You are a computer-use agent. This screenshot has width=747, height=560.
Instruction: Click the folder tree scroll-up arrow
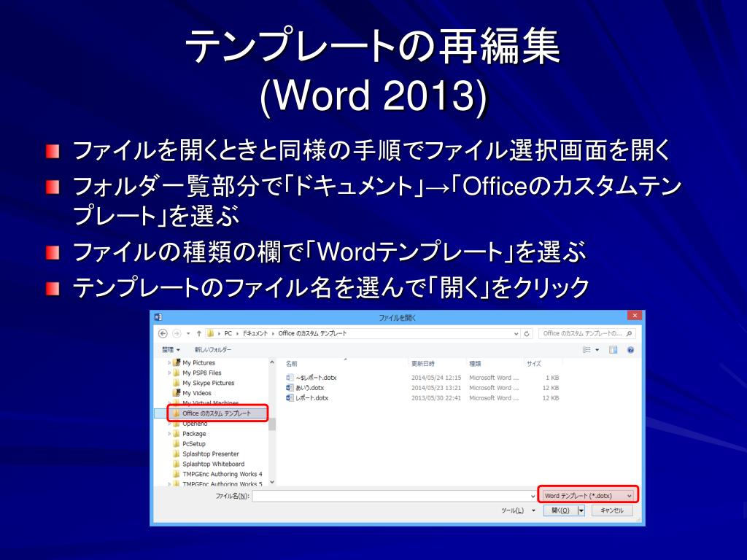point(272,362)
